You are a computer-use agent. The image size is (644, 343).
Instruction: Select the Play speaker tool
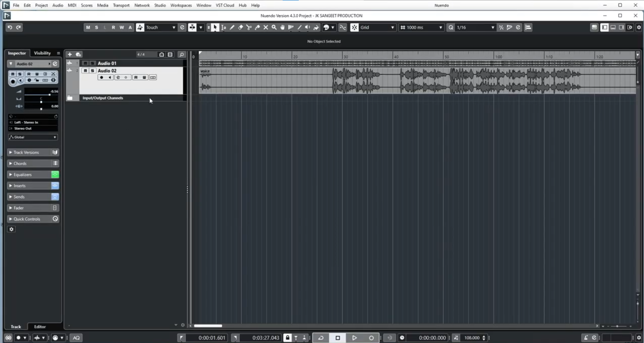click(x=308, y=28)
